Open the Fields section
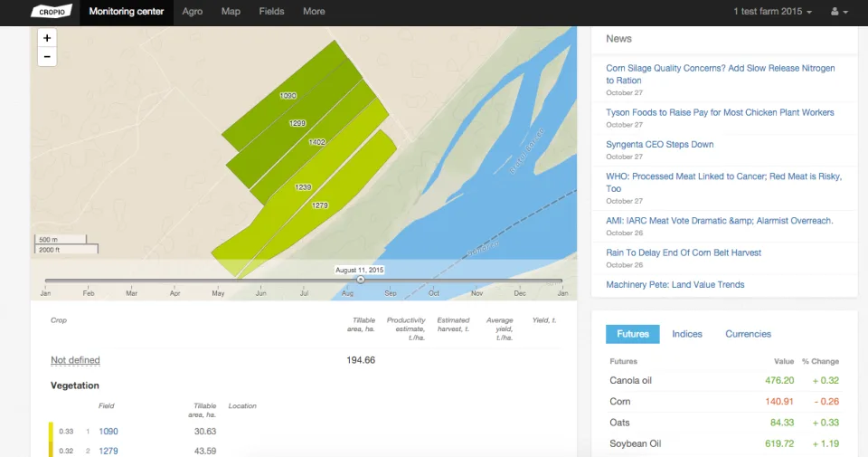 pyautogui.click(x=271, y=11)
